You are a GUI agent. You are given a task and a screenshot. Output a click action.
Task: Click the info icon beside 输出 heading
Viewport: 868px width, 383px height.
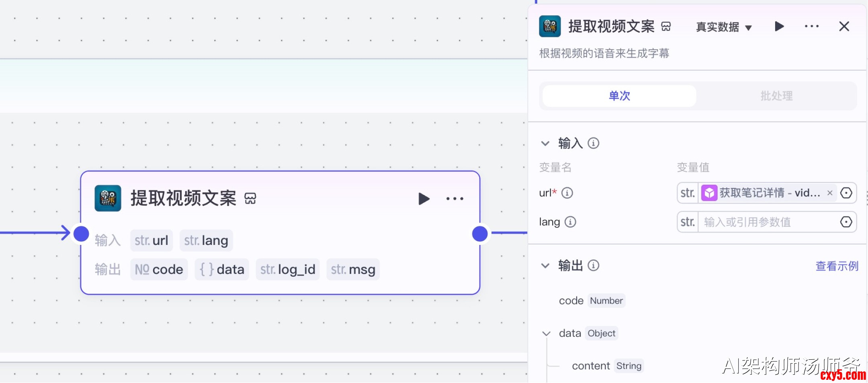click(x=593, y=265)
